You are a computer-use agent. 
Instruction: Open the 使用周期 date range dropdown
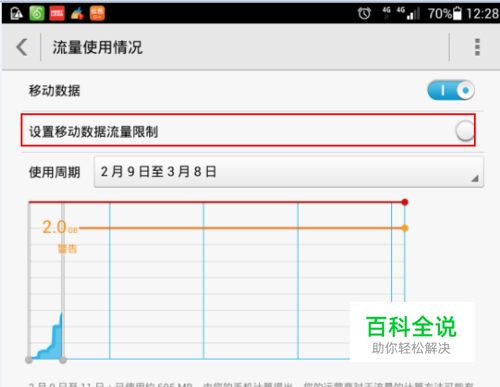coord(289,172)
